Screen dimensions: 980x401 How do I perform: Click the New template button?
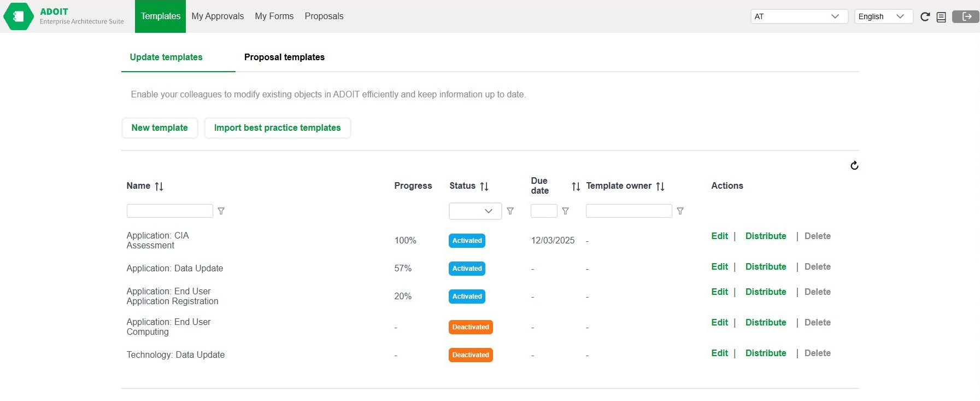coord(160,128)
